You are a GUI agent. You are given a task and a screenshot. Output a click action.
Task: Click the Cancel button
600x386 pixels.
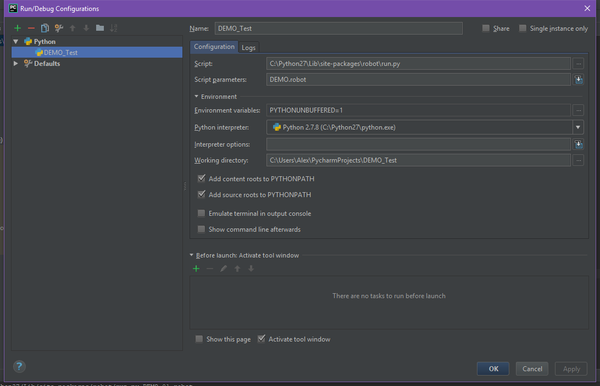[532, 369]
